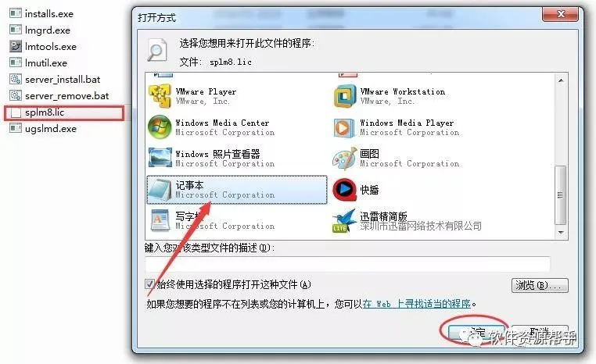596x364 pixels.
Task: Select the 快播 player icon
Action: click(x=345, y=189)
